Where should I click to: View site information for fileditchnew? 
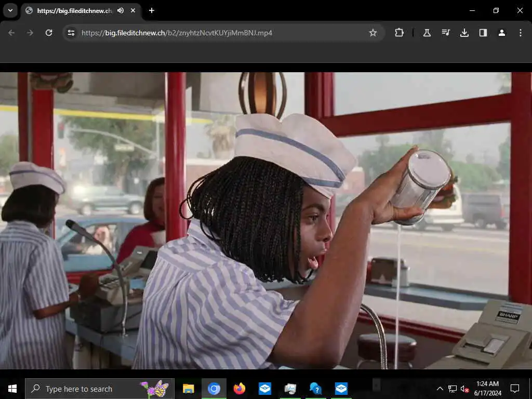tap(71, 33)
